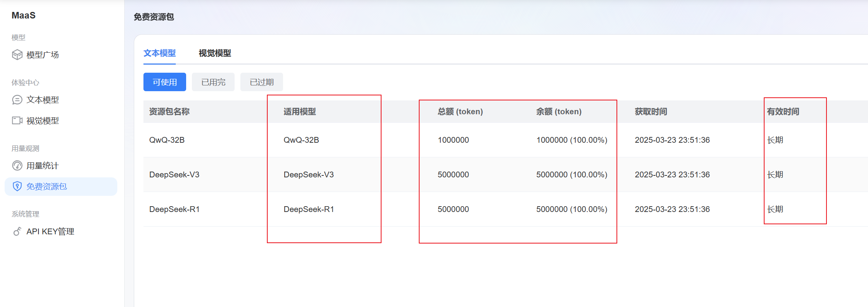Click the 系统管理 section label
The image size is (868, 307).
pos(25,214)
